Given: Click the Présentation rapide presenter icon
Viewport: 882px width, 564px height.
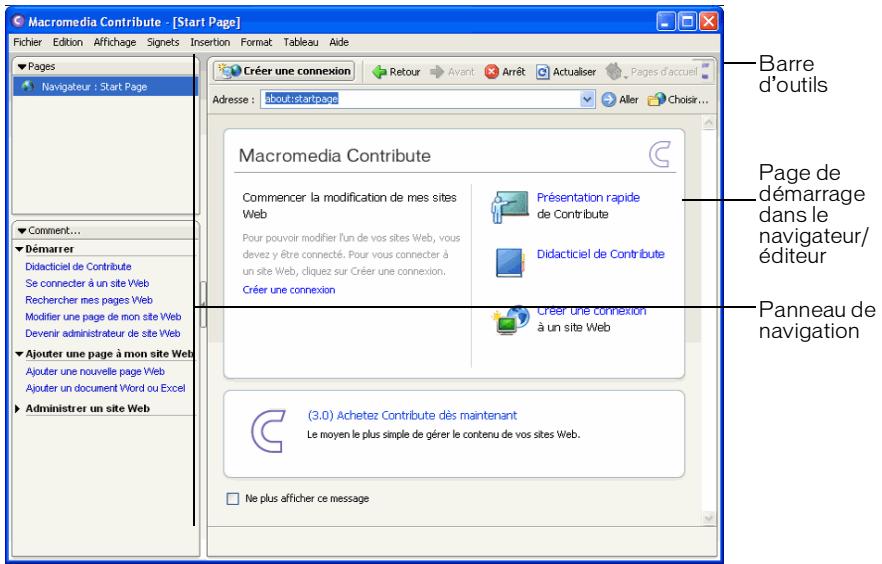Looking at the screenshot, I should point(510,206).
